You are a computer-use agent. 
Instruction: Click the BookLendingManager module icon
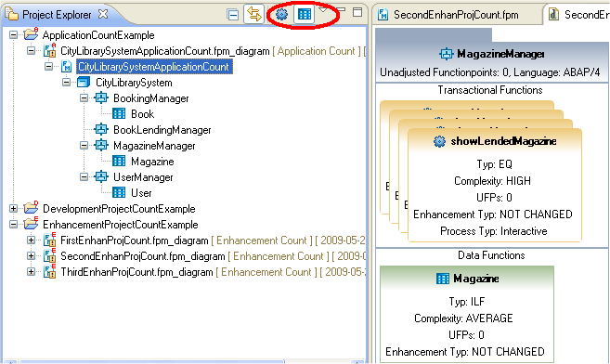click(x=101, y=129)
